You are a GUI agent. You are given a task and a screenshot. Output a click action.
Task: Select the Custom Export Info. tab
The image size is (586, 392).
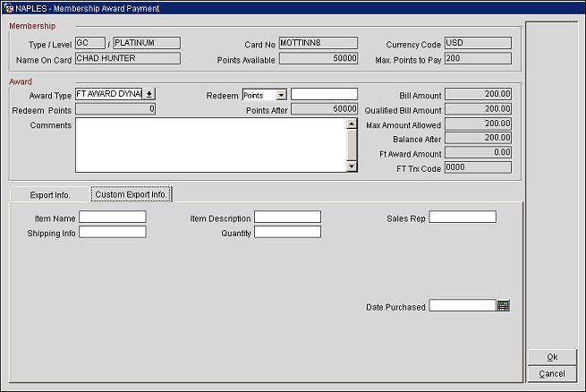pos(131,194)
